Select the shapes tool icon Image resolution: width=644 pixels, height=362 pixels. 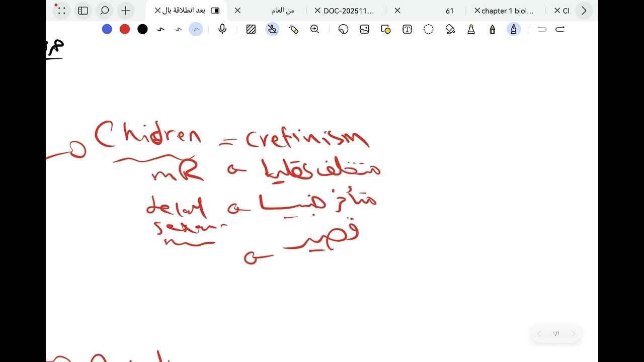click(x=386, y=29)
